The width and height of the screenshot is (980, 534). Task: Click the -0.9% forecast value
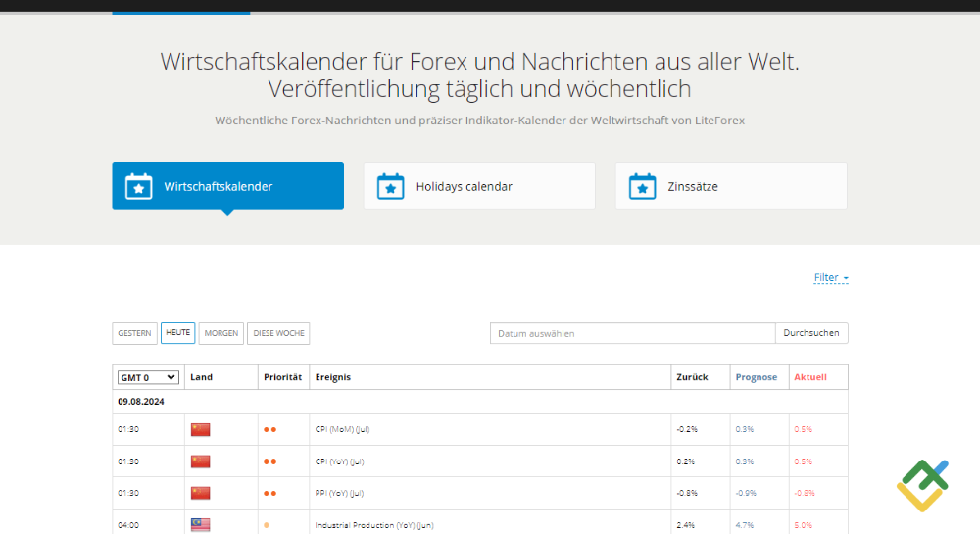pyautogui.click(x=746, y=494)
